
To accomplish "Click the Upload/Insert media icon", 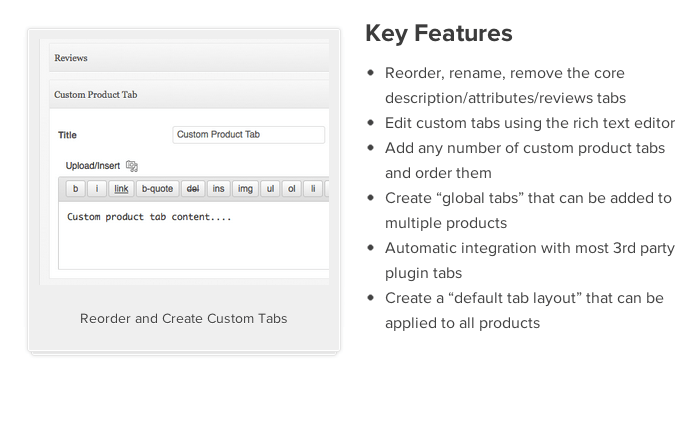I will pyautogui.click(x=132, y=166).
